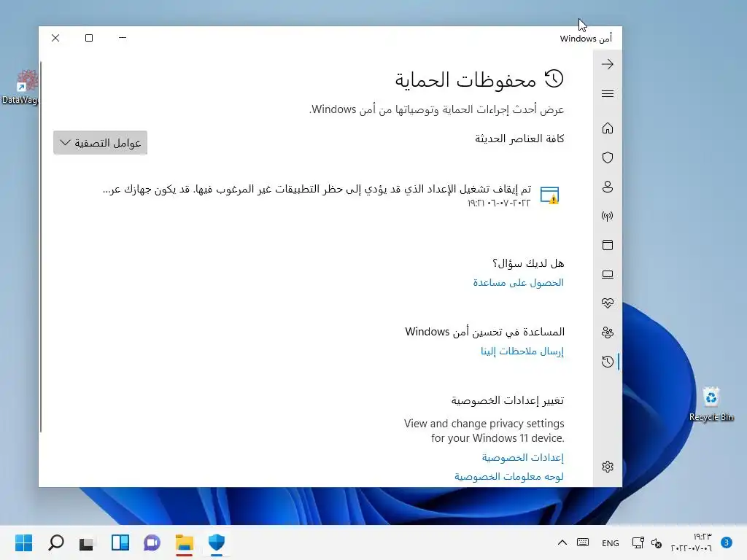Click the back arrow in Windows Security
This screenshot has width=747, height=560.
point(608,64)
